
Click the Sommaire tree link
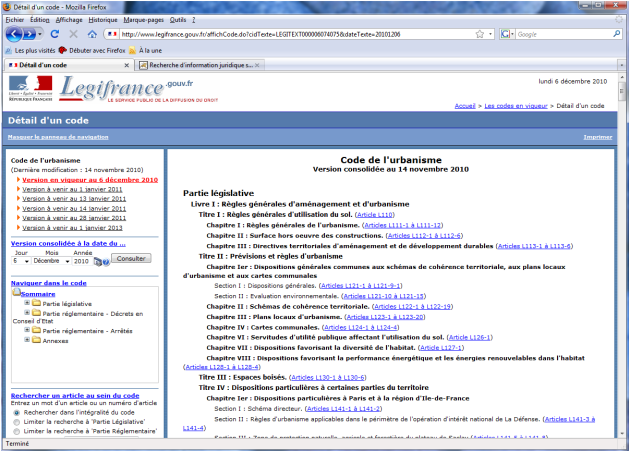38,294
